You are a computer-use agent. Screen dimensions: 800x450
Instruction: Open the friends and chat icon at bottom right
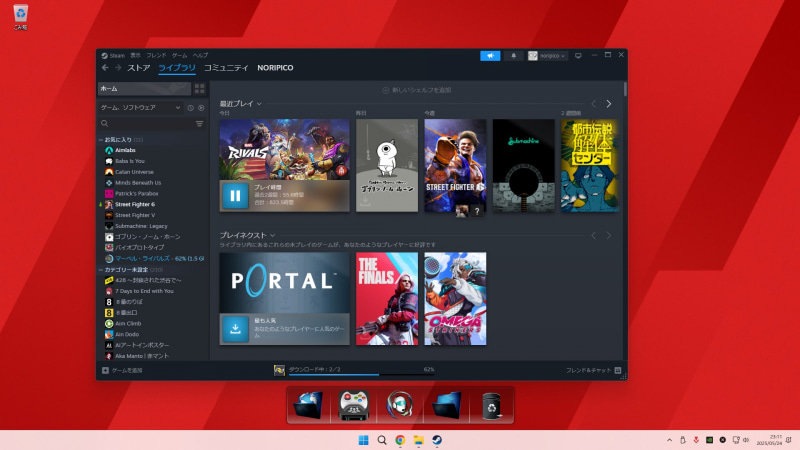(x=618, y=370)
